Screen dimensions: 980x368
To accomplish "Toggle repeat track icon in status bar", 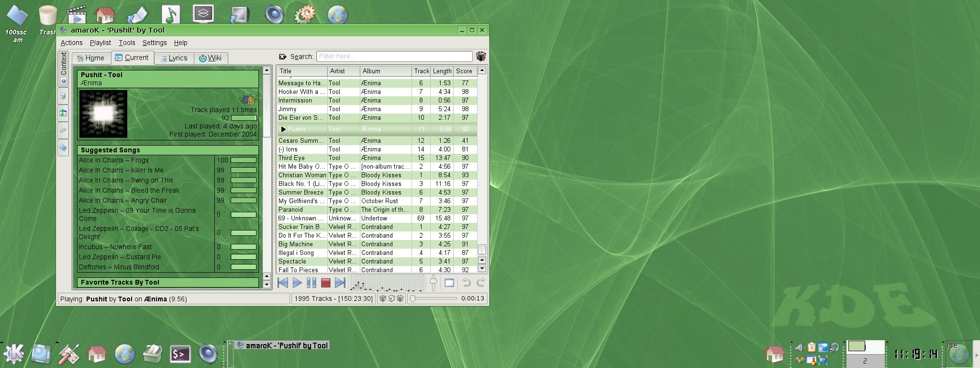I will pos(391,299).
